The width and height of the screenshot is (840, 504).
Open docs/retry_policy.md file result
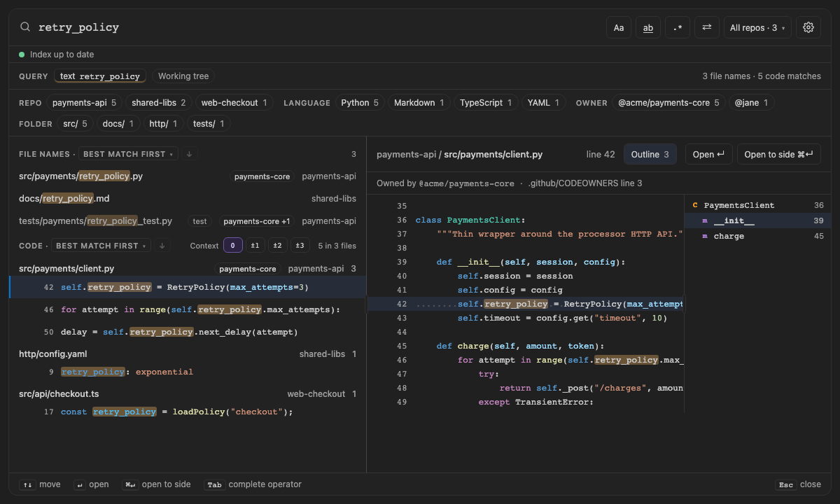click(188, 199)
